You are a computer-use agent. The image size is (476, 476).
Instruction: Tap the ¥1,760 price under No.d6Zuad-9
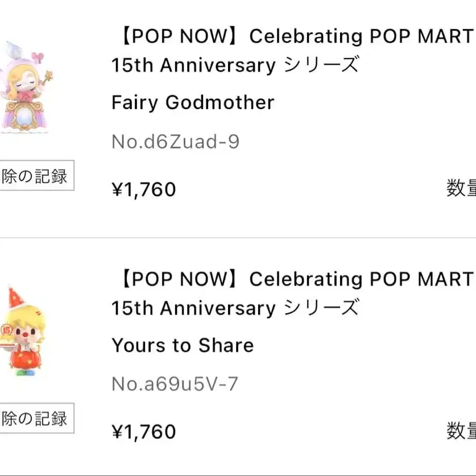[144, 189]
